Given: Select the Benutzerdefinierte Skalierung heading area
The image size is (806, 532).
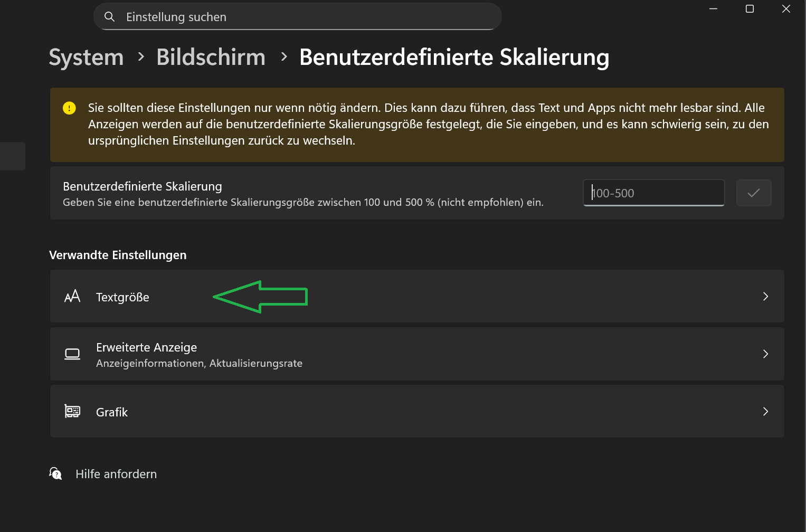Looking at the screenshot, I should click(x=142, y=186).
